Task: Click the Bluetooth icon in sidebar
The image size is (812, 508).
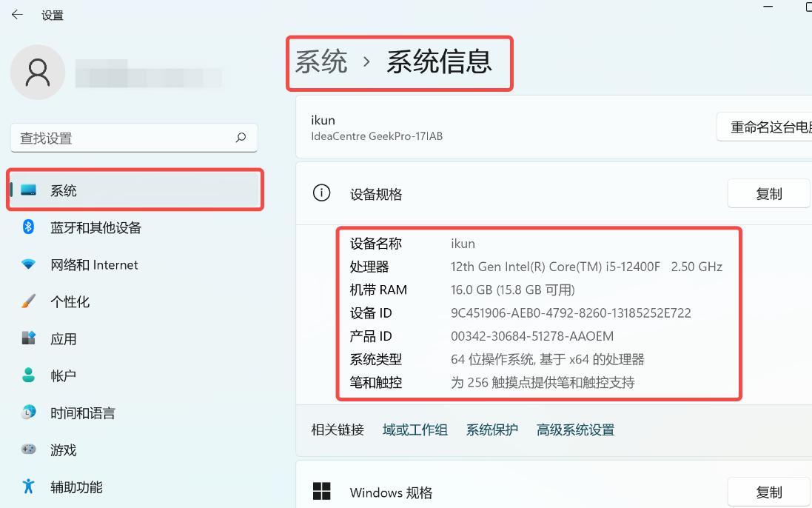Action: click(28, 227)
